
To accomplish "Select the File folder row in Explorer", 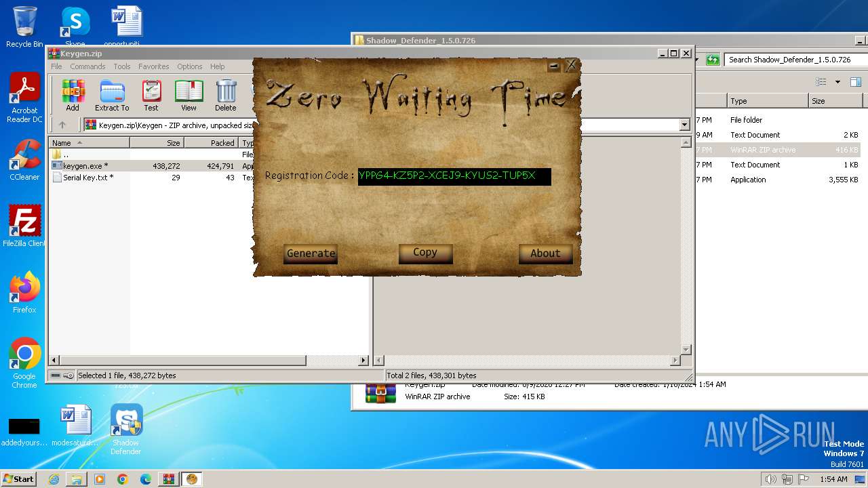I will [x=778, y=120].
